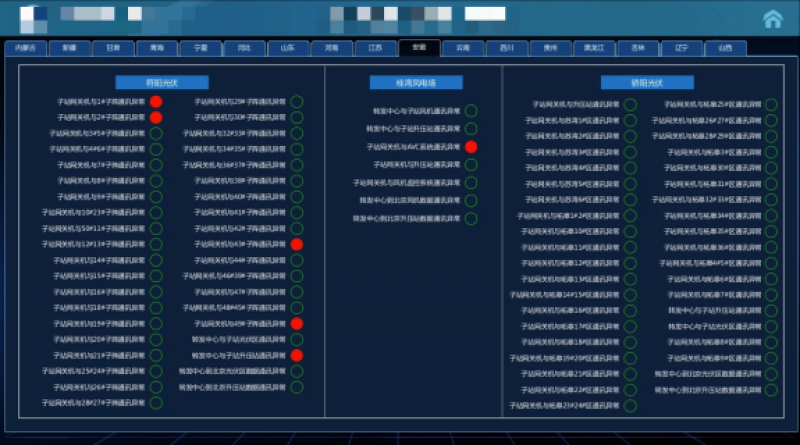The width and height of the screenshot is (800, 445).
Task: Click status circle for 14#15#区通讯异常
Action: (x=631, y=295)
